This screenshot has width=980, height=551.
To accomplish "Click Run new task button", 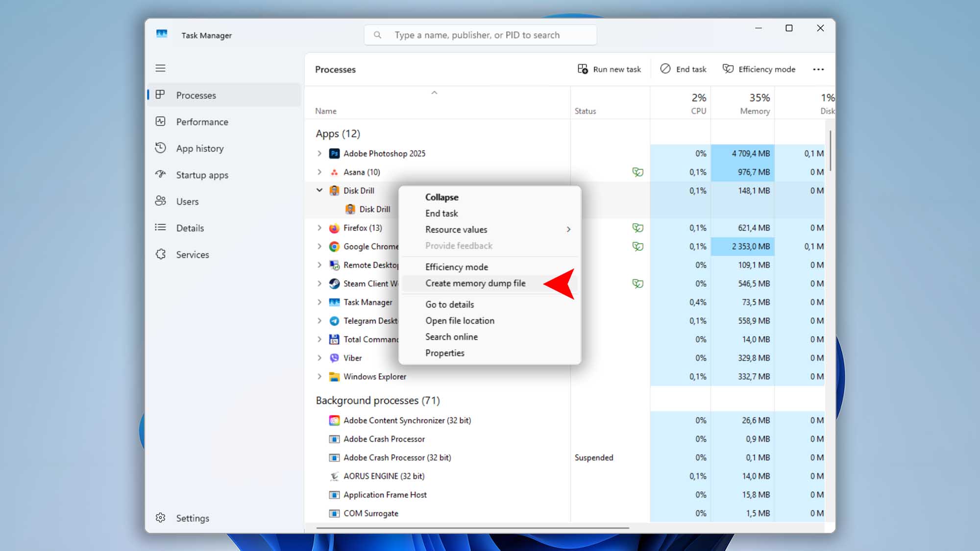I will click(609, 69).
